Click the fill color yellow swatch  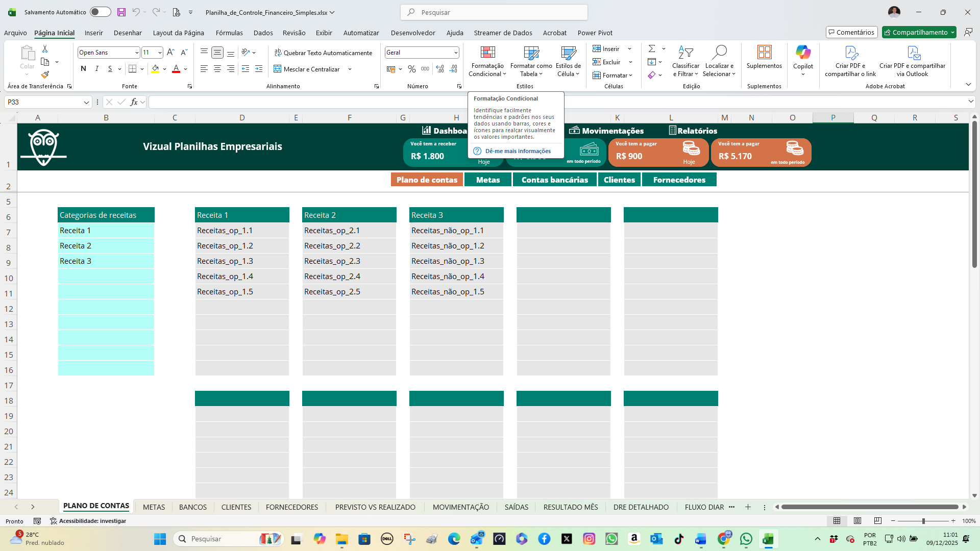coord(155,69)
